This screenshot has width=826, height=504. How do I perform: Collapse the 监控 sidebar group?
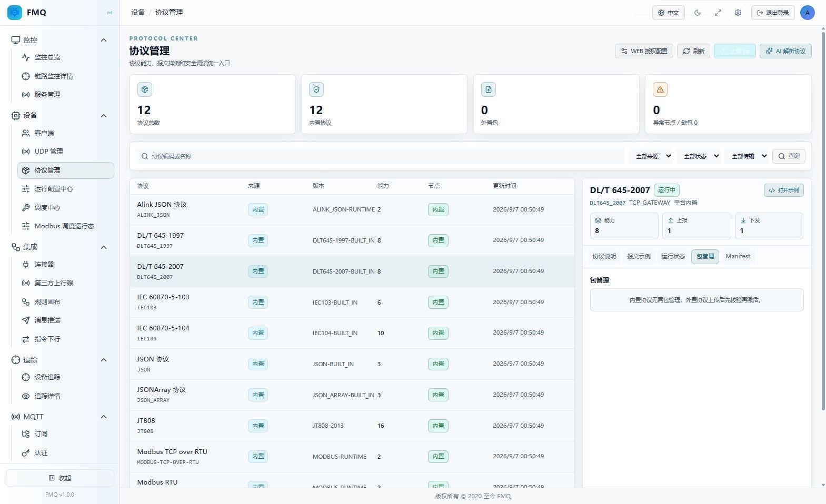tap(104, 40)
